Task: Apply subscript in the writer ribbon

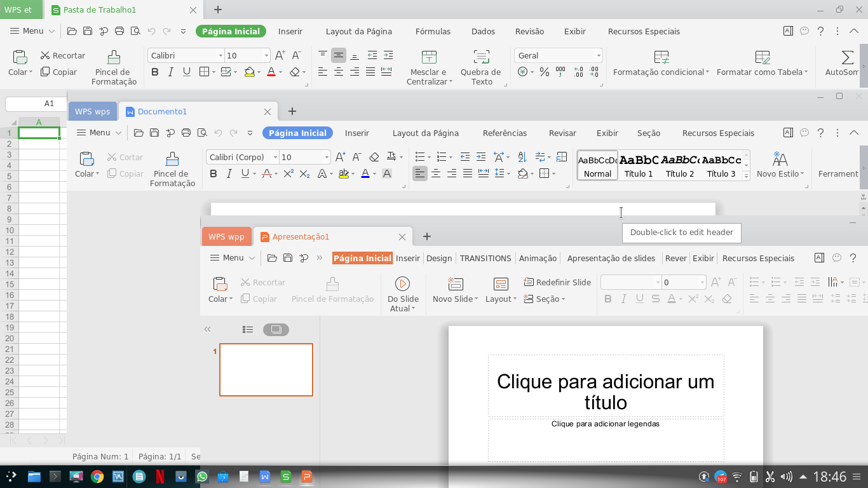Action: pos(304,173)
